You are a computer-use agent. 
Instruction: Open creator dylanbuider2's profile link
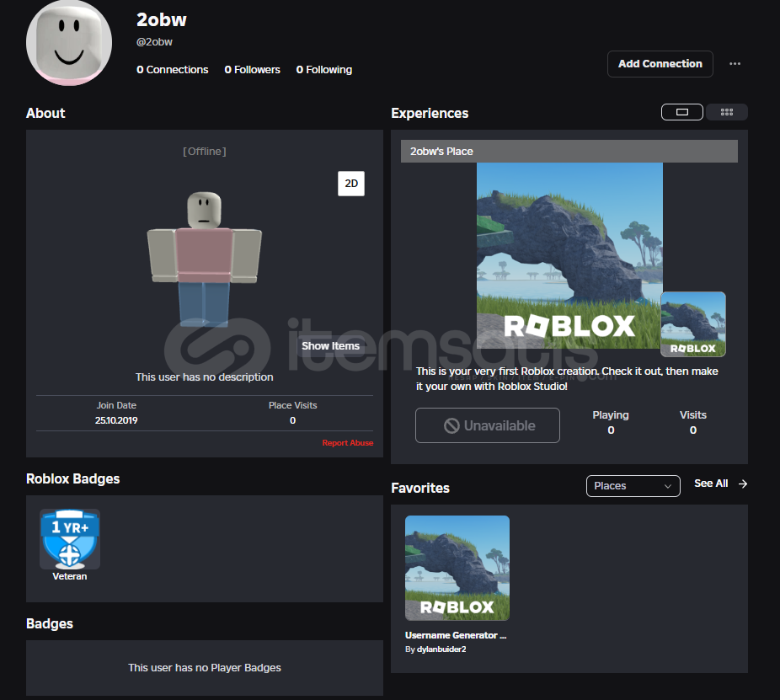tap(441, 649)
